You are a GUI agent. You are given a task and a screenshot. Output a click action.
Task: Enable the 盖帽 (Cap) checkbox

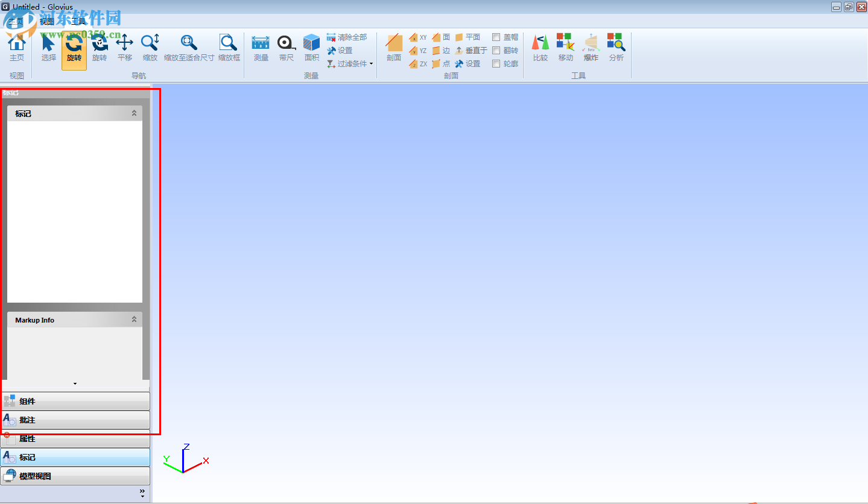pos(496,37)
